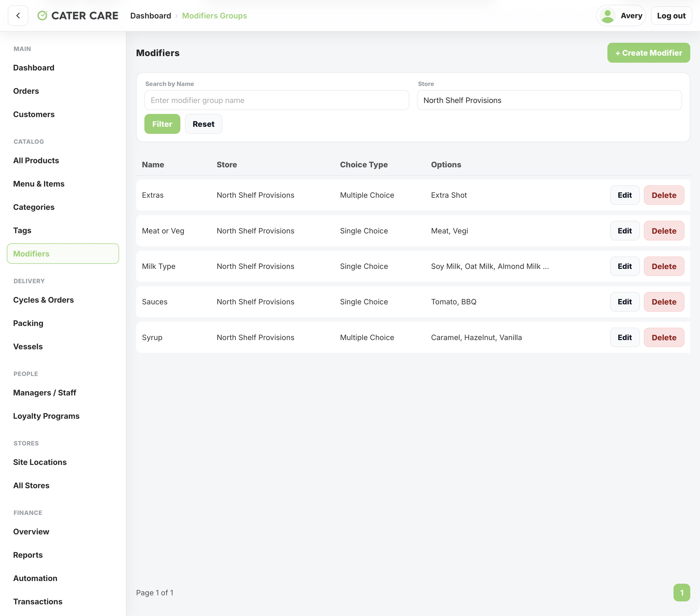Open Avery's profile avatar
Screen dimensions: 700x616
coord(608,16)
